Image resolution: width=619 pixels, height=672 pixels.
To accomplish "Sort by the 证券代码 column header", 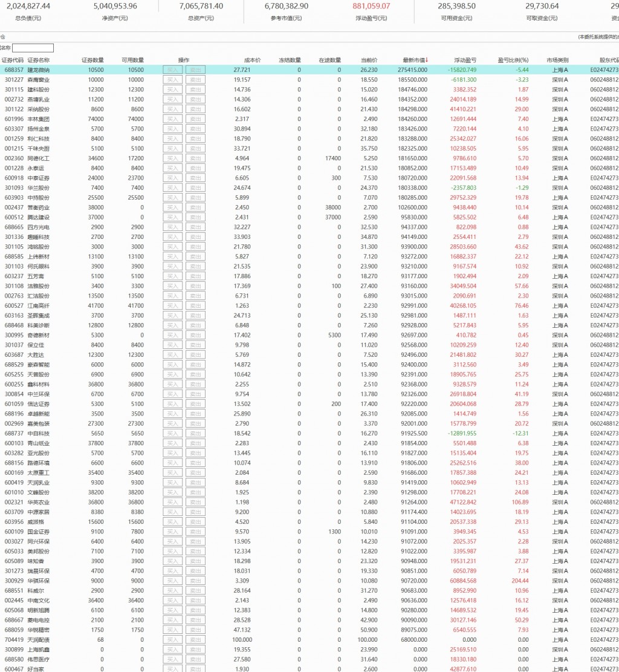I will (x=13, y=60).
